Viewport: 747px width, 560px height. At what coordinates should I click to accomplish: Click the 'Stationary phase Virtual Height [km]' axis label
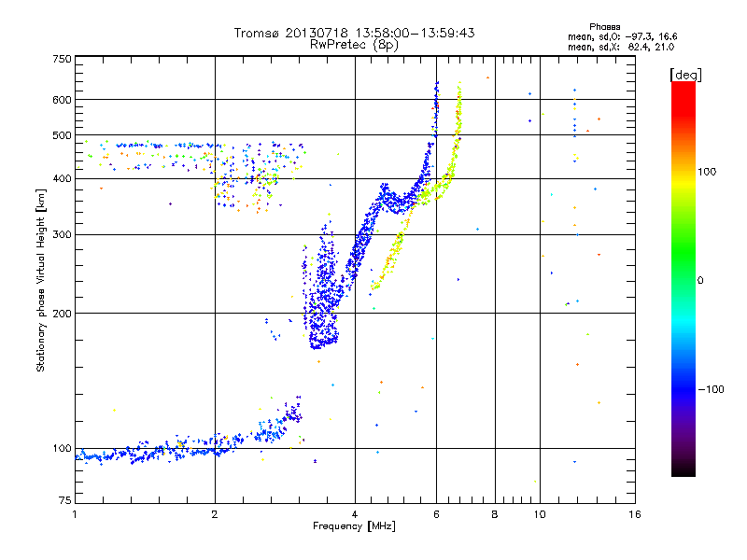pos(41,281)
